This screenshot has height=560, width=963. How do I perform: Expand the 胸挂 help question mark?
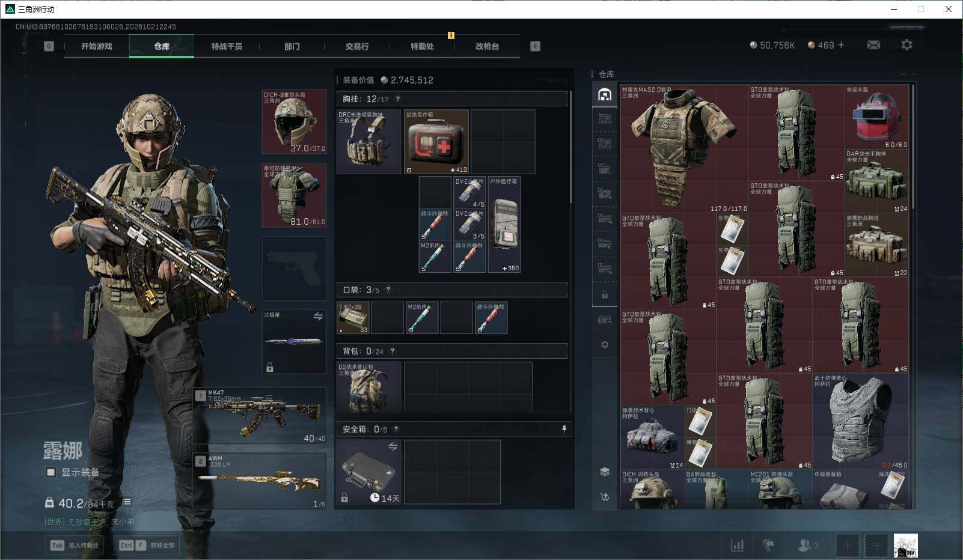[x=397, y=99]
